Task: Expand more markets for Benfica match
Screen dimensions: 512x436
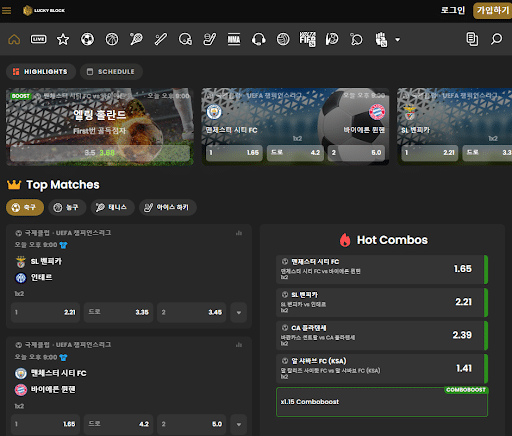Action: click(239, 313)
